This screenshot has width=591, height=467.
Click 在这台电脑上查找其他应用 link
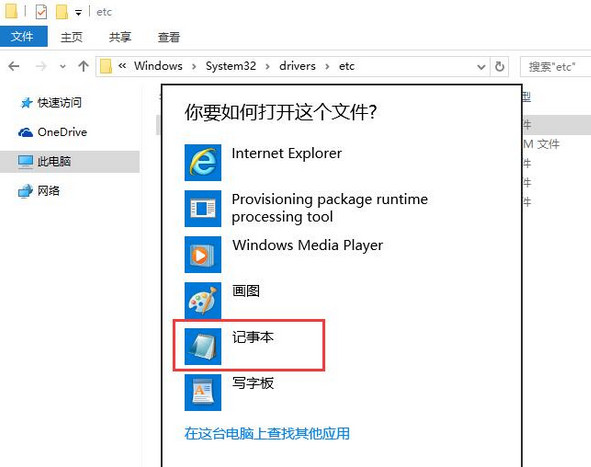click(267, 433)
